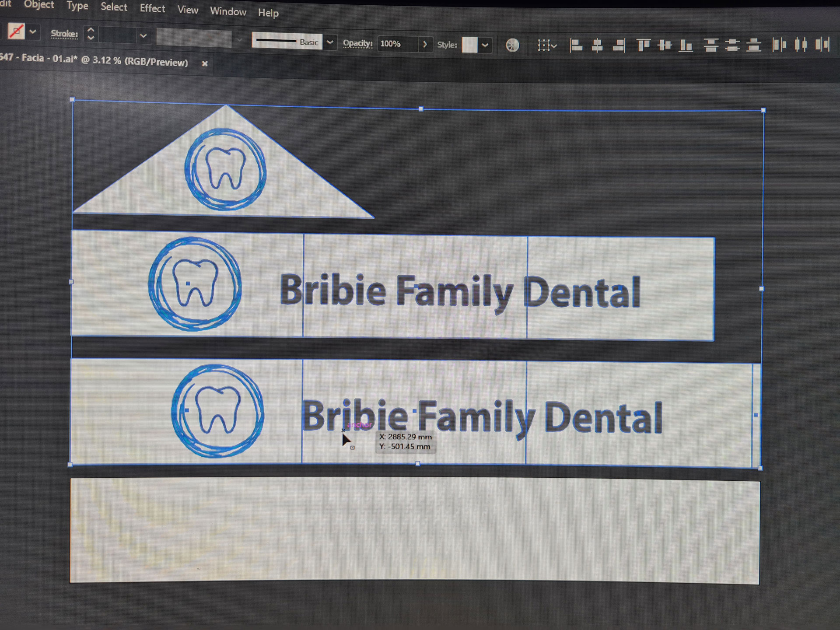Click Vertical Distribute Center icon
The height and width of the screenshot is (630, 840).
(732, 45)
